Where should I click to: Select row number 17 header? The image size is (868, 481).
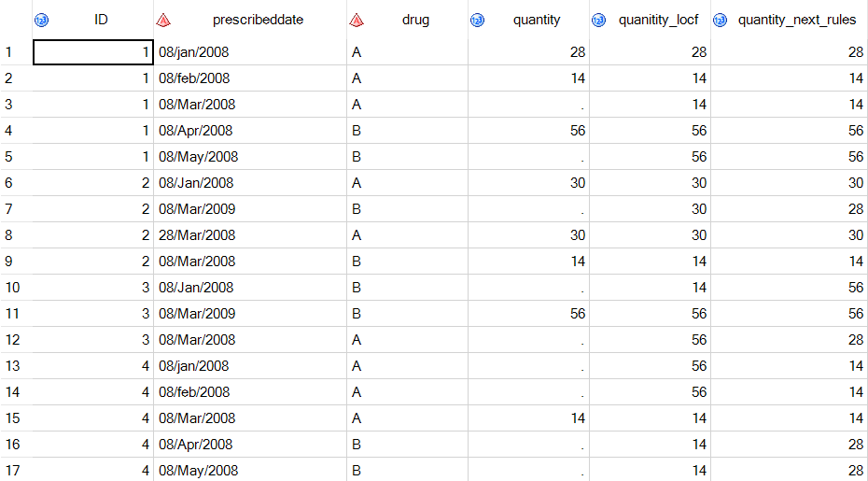pos(9,471)
